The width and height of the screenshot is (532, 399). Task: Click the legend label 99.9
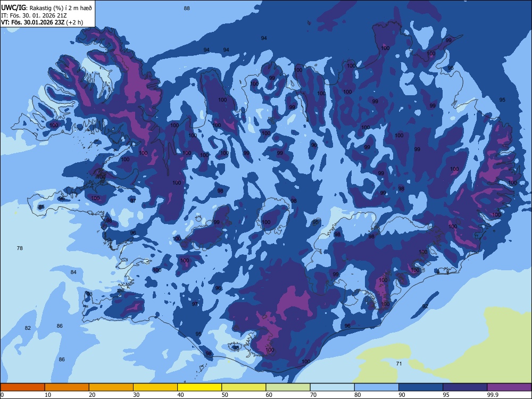(492, 395)
